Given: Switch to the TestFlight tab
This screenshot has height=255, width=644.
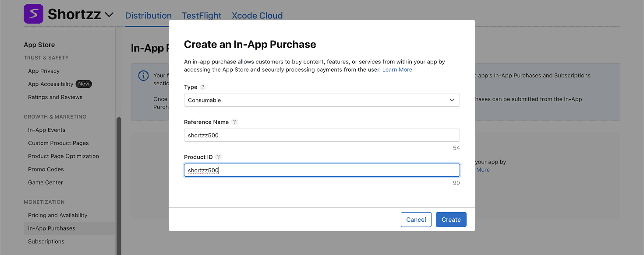Looking at the screenshot, I should pos(202,16).
